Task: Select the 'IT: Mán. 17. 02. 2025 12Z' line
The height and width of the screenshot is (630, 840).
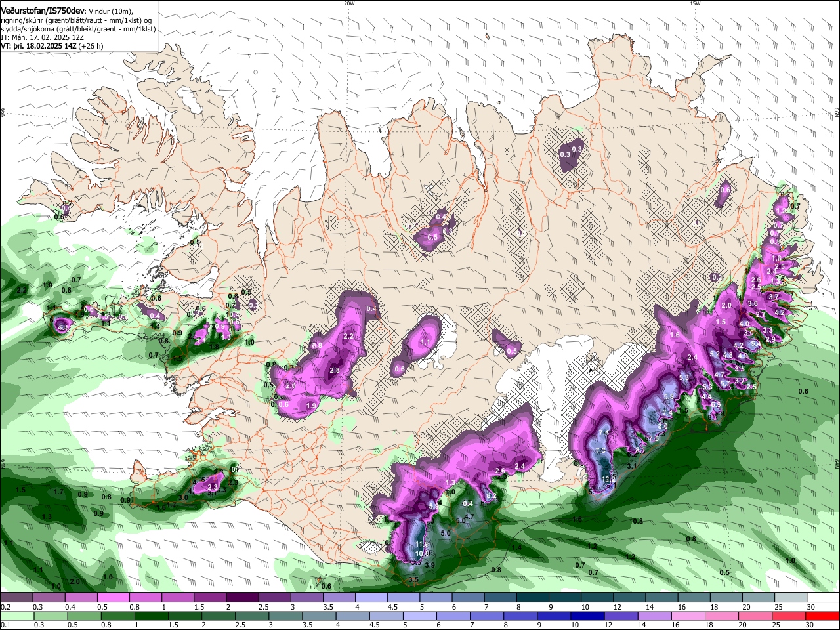Action: coord(42,37)
